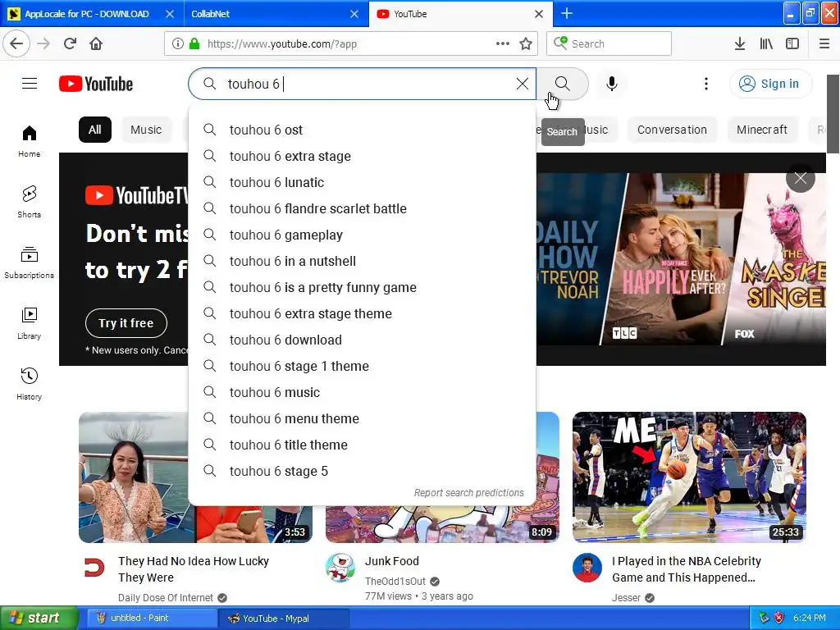Screen dimensions: 840x630
Task: Switch to the AppLocale for PC tab
Action: coord(87,14)
